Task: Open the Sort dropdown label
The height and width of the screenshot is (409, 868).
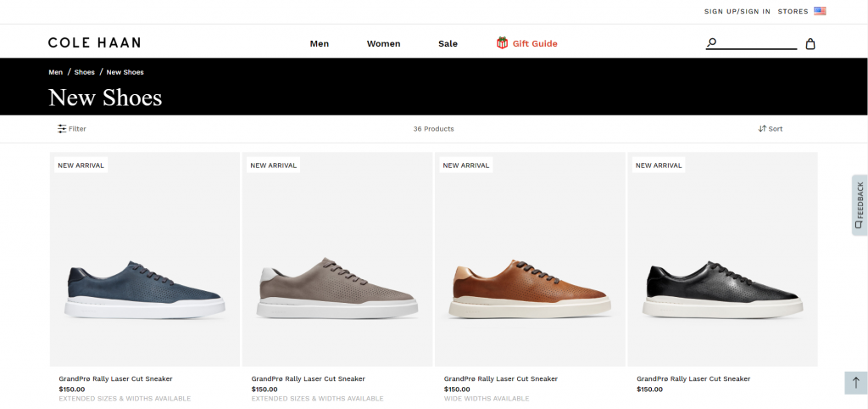Action: point(776,129)
